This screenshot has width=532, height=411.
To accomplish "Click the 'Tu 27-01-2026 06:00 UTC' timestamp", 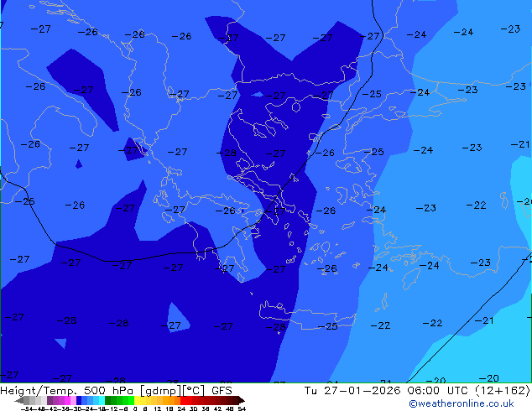I will tap(386, 390).
